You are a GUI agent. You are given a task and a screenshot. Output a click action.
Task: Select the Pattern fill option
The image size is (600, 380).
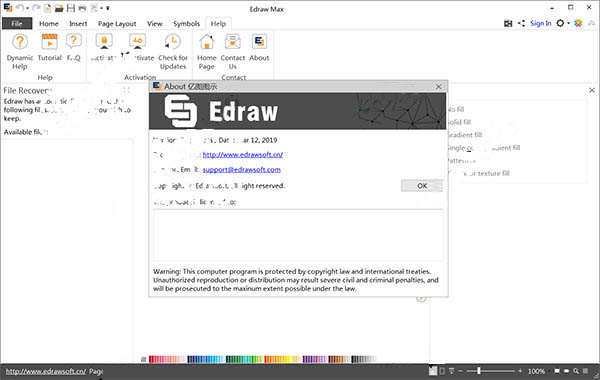(461, 160)
